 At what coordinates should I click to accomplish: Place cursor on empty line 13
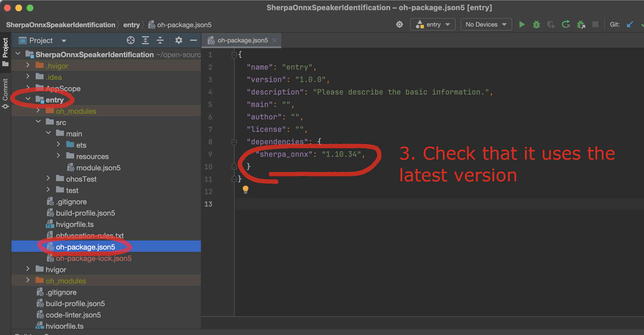tap(439, 204)
